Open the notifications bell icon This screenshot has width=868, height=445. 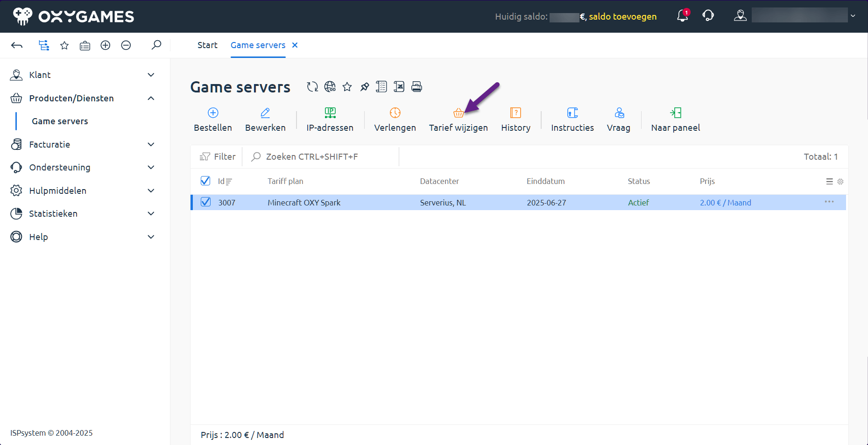pyautogui.click(x=682, y=16)
